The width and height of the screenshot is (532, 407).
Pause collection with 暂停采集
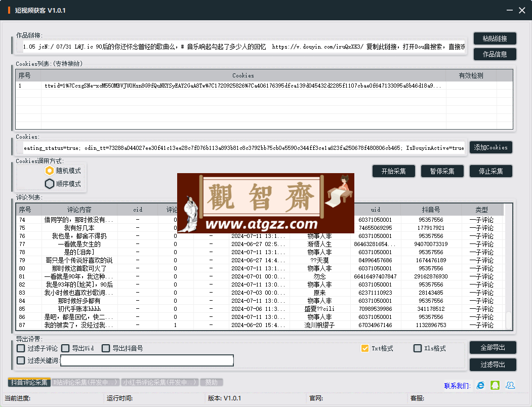click(442, 171)
